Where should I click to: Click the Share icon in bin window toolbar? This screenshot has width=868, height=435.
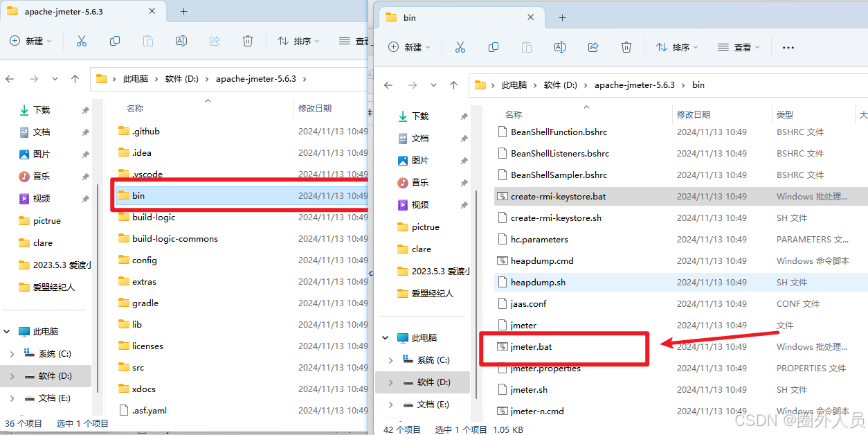coord(593,47)
